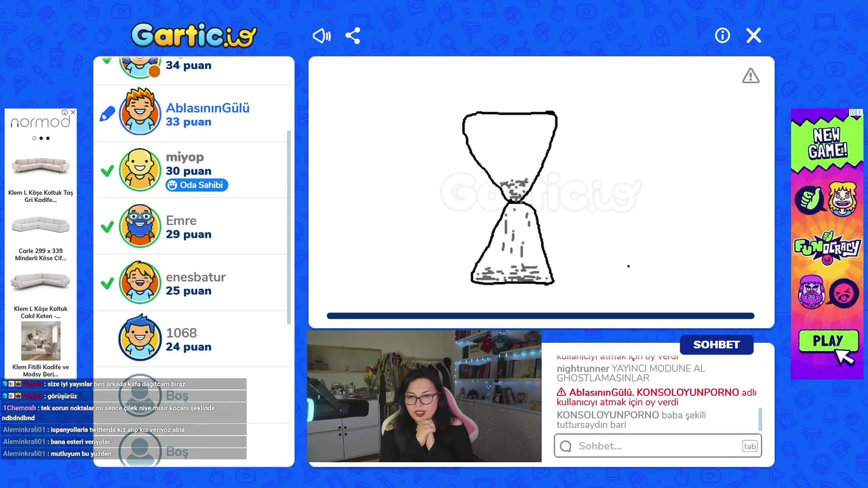
Task: Click the chat panel scrollbar
Action: tap(759, 419)
